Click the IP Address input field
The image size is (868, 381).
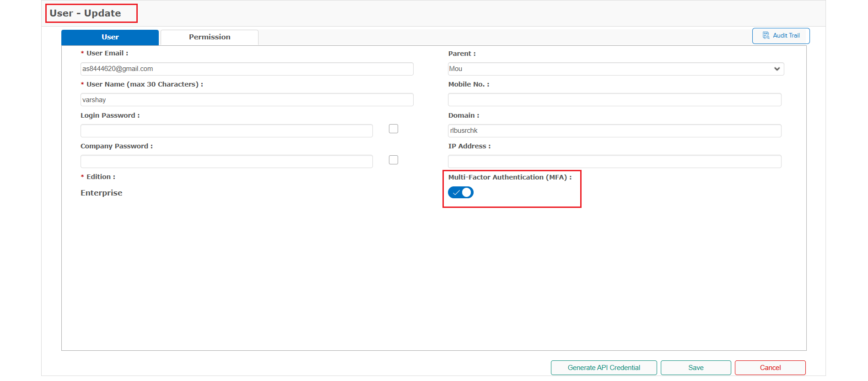click(x=615, y=162)
